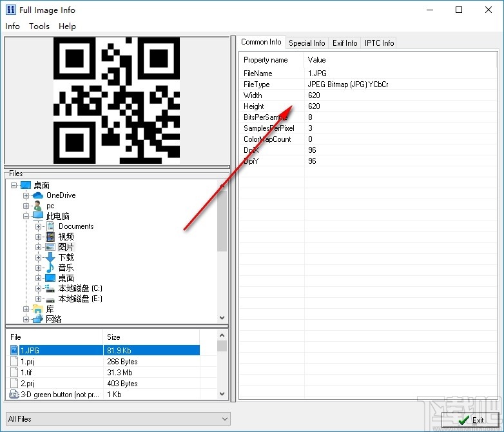The image size is (504, 432).
Task: Click the DpiY value 96
Action: coord(312,161)
